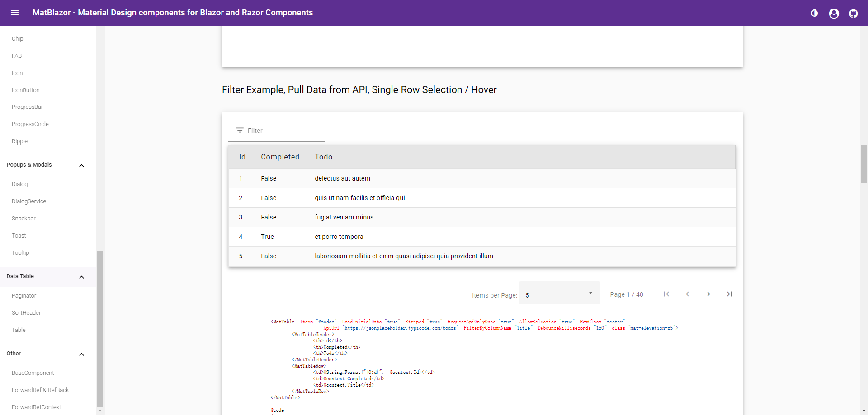Screen dimensions: 868x415
Task: Sort the table by the Id column
Action: pyautogui.click(x=241, y=157)
